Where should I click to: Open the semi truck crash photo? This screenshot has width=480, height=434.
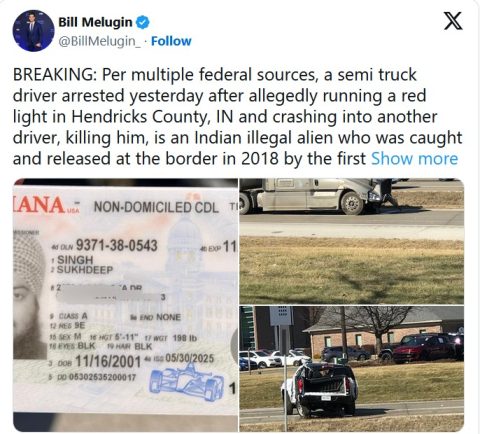352,241
